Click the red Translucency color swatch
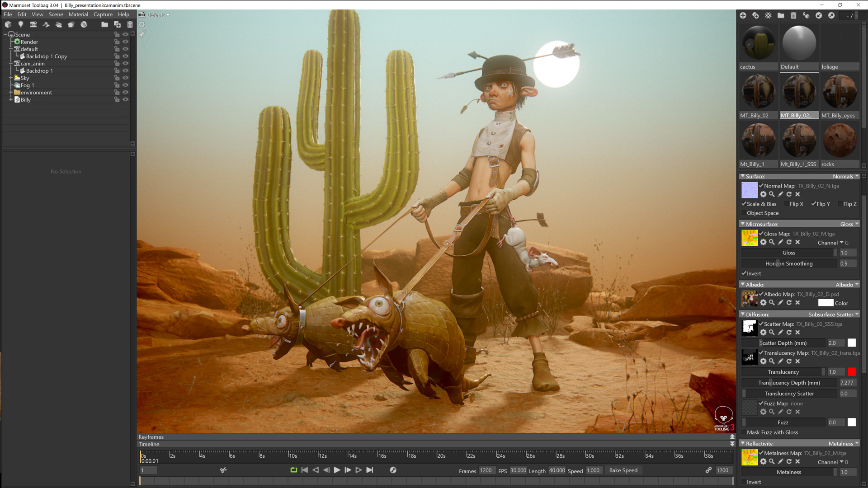The image size is (868, 488). point(852,372)
